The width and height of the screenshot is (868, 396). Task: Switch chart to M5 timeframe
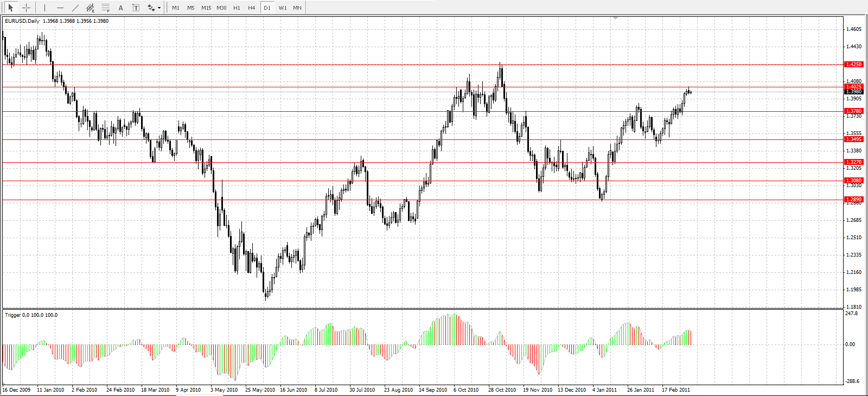(x=191, y=8)
